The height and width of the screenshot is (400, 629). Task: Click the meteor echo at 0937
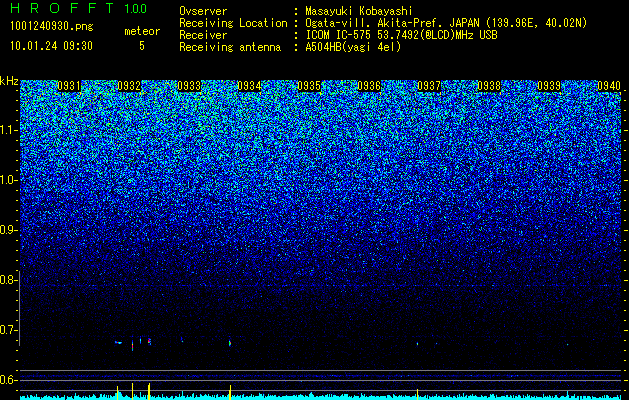tap(417, 344)
